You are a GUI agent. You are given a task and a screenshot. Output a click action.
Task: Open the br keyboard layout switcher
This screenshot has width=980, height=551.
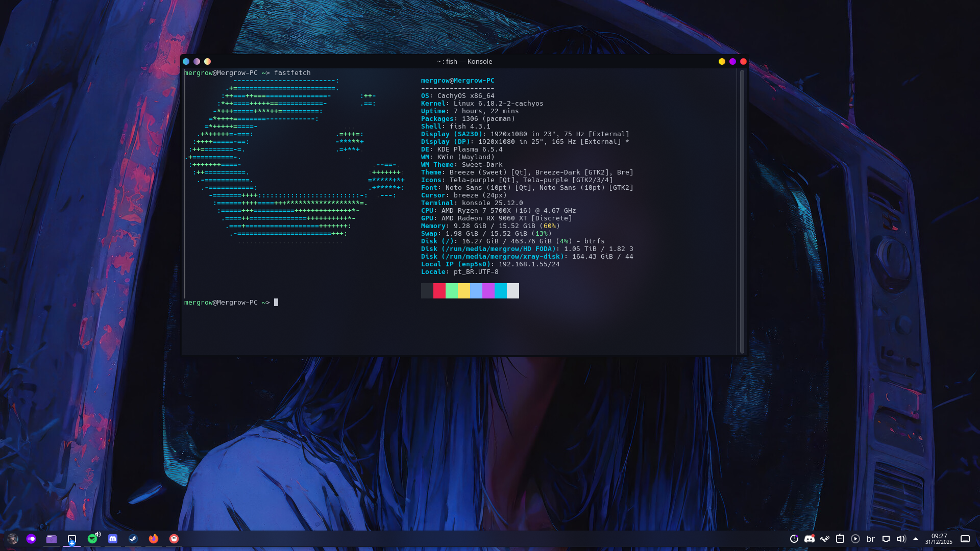871,539
